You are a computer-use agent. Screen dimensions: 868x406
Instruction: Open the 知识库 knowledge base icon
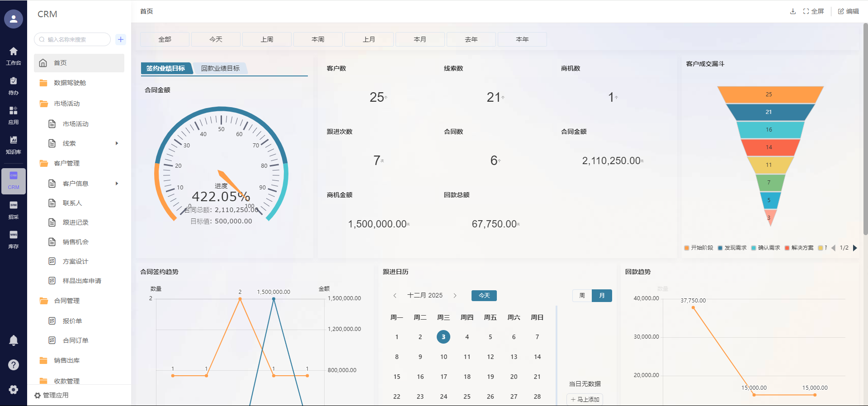click(14, 145)
